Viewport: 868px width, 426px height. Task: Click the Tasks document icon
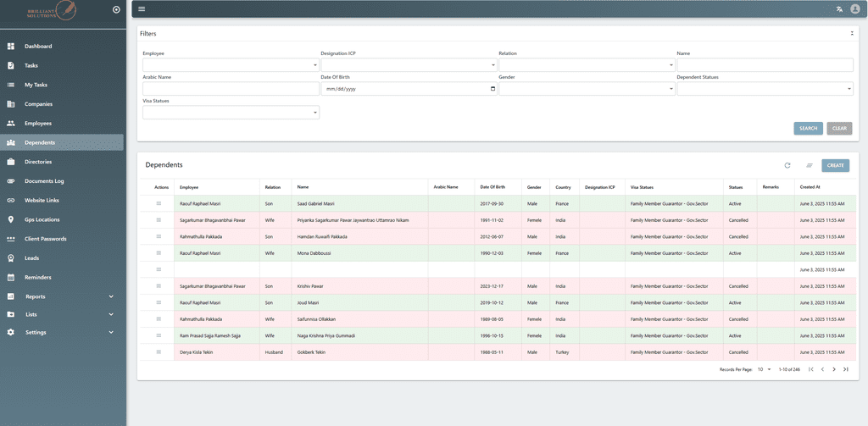[x=10, y=65]
